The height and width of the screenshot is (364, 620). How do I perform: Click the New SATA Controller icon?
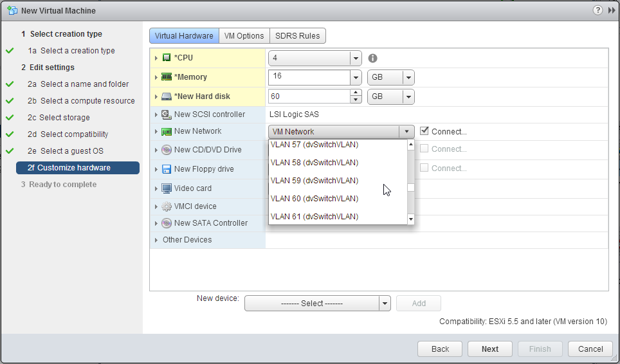(x=167, y=223)
